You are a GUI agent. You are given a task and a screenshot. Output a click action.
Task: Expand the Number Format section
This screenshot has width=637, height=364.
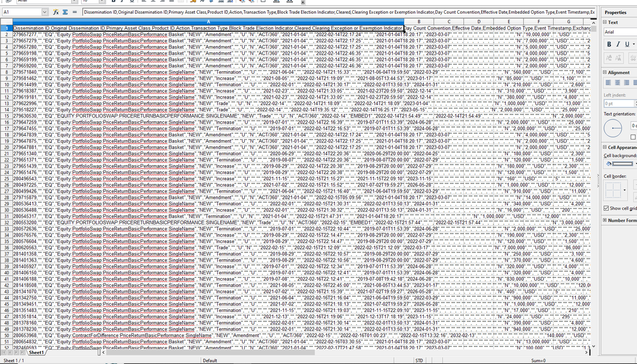[x=605, y=220]
